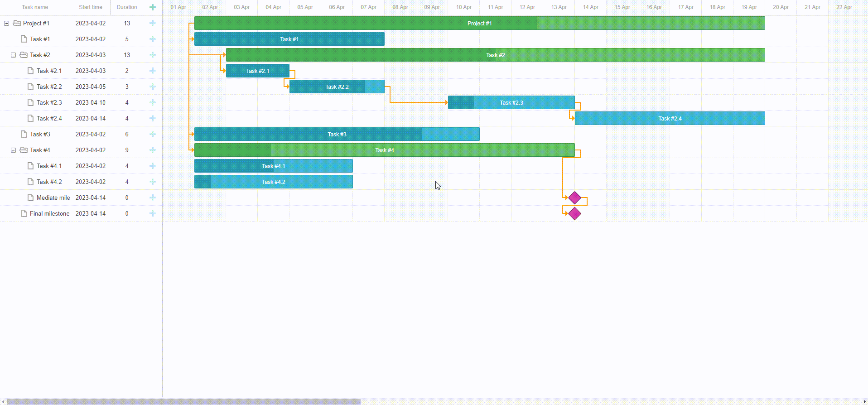Viewport: 868px width, 405px height.
Task: Collapse the Task #2 tree node
Action: [x=14, y=55]
